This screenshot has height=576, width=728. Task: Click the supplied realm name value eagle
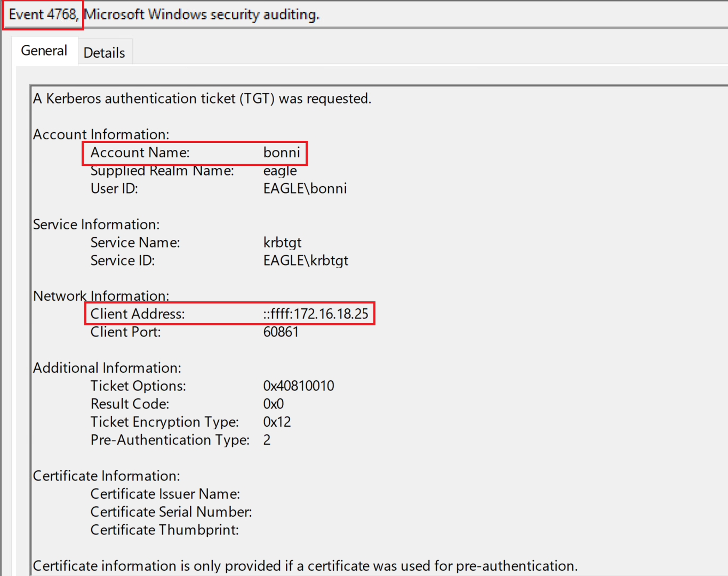point(280,171)
